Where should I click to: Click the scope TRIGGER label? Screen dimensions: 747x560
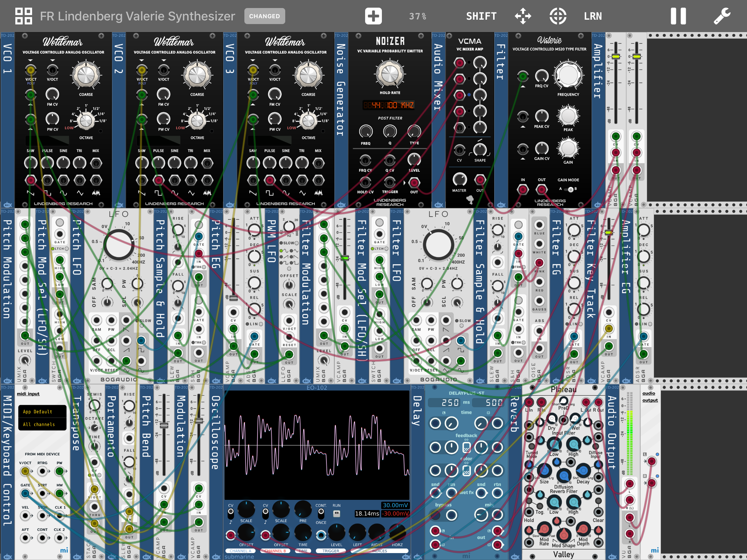(x=330, y=551)
